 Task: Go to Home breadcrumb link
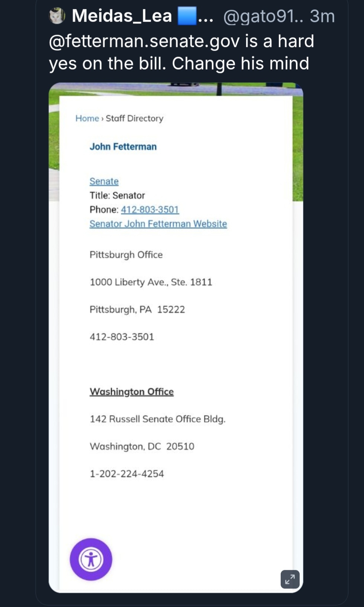(87, 118)
